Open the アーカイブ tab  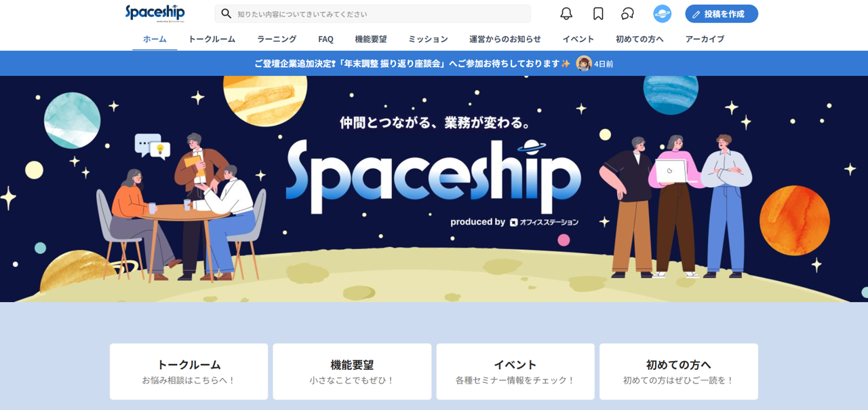(705, 39)
